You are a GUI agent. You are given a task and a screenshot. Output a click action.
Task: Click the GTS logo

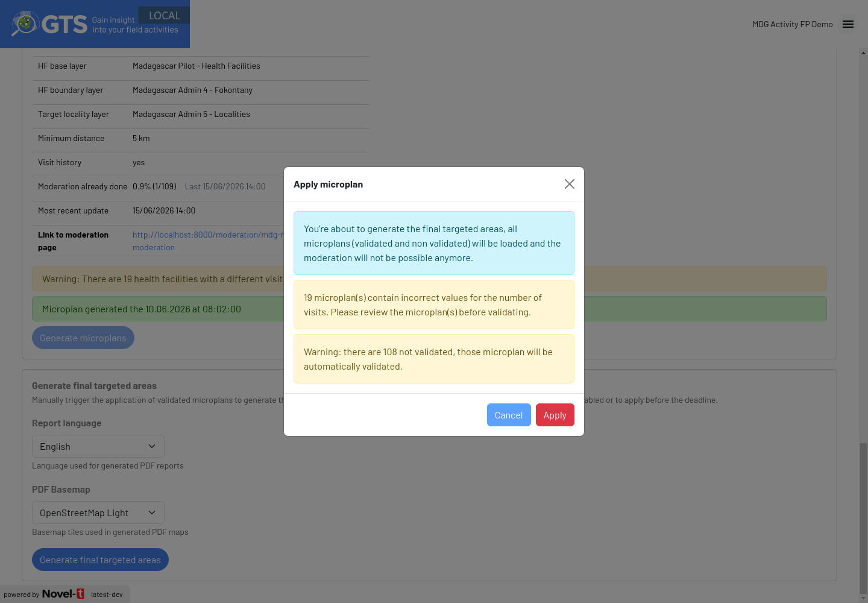tap(49, 24)
